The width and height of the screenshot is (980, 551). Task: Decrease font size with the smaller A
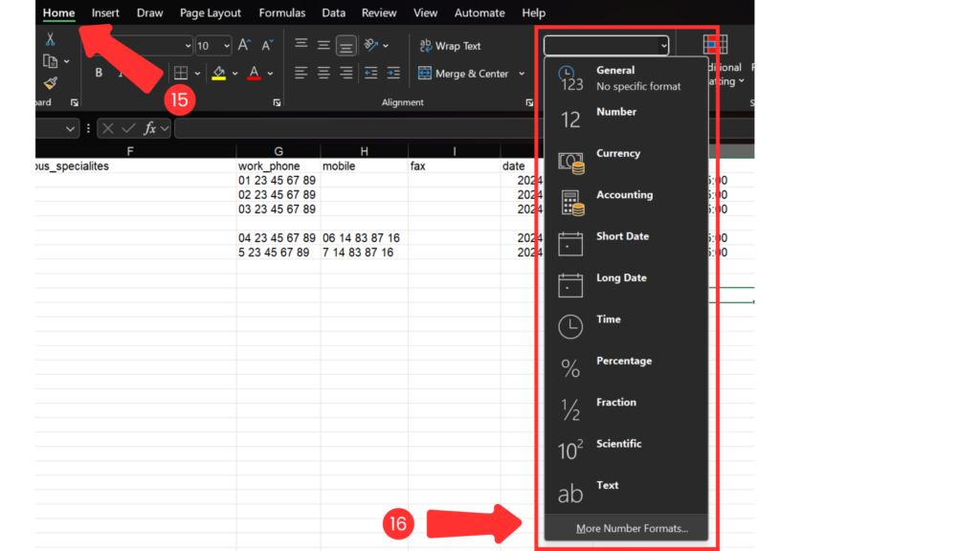[267, 45]
